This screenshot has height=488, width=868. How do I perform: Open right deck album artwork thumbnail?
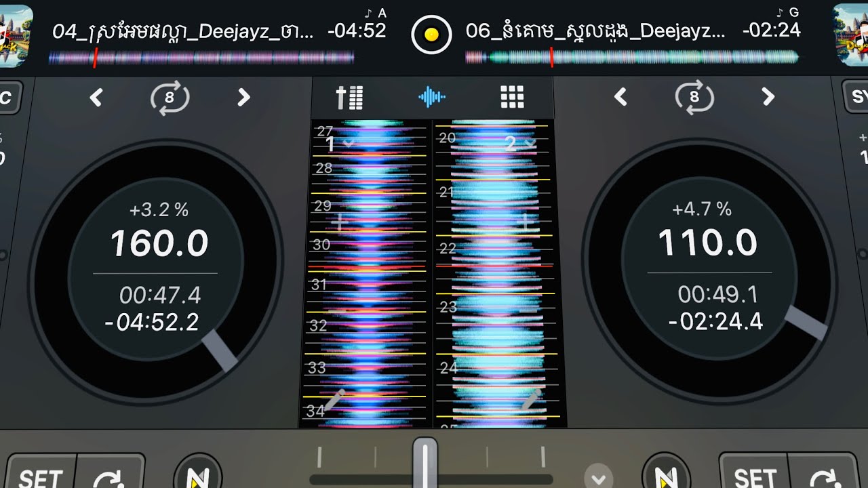click(x=850, y=35)
